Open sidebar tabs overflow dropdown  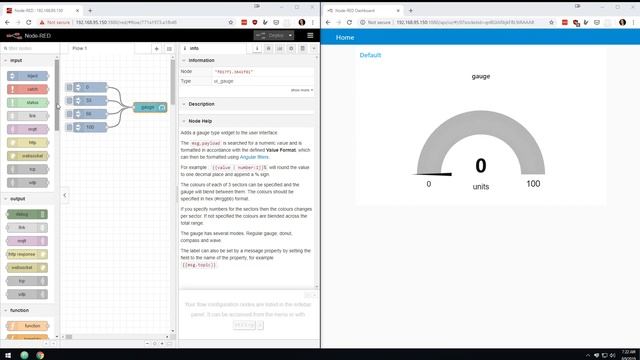(x=313, y=49)
